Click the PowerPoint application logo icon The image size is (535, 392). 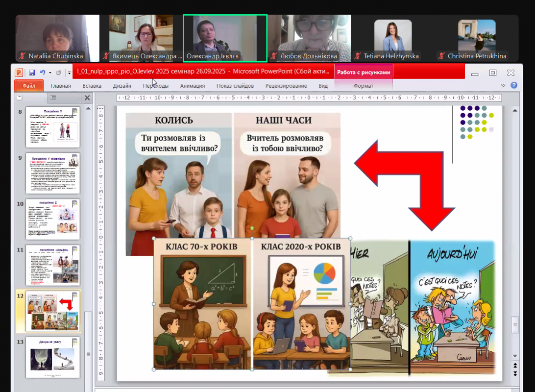click(x=19, y=73)
